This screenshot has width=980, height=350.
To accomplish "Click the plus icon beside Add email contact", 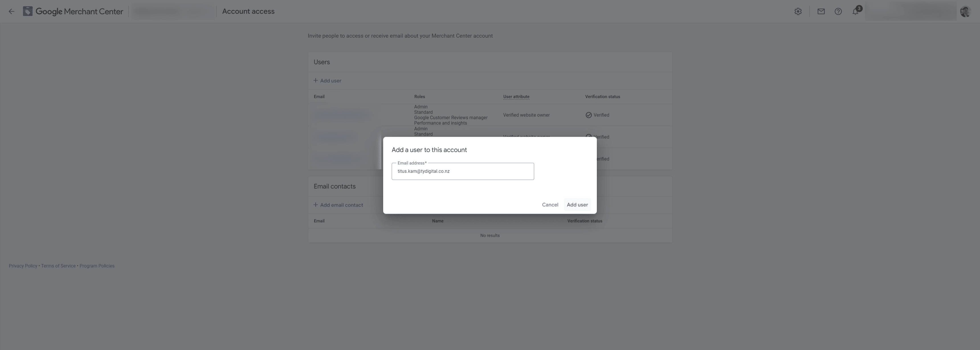I will tap(315, 205).
